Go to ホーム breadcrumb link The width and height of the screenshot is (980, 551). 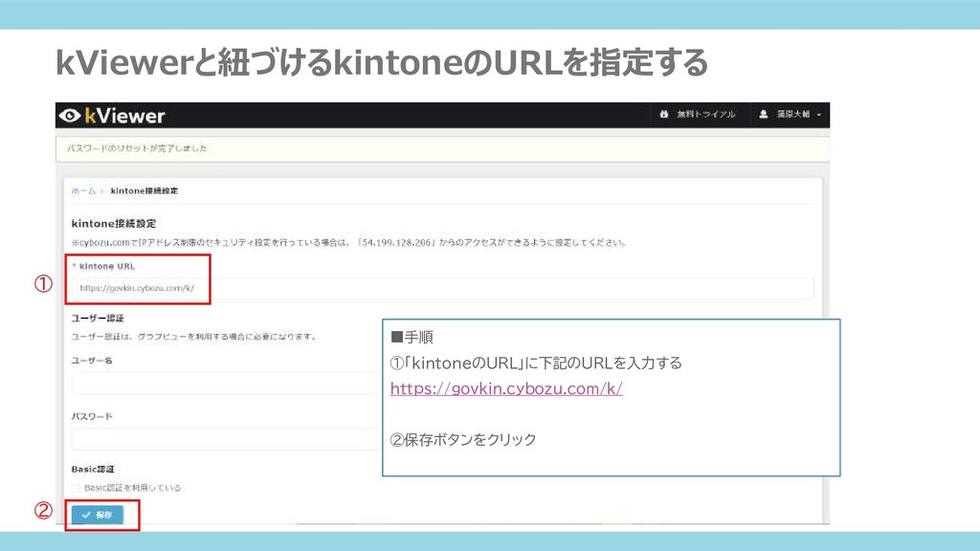[x=84, y=190]
